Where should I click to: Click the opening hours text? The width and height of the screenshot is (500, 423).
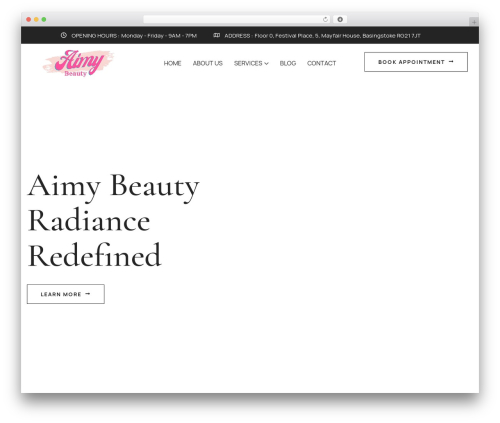134,36
